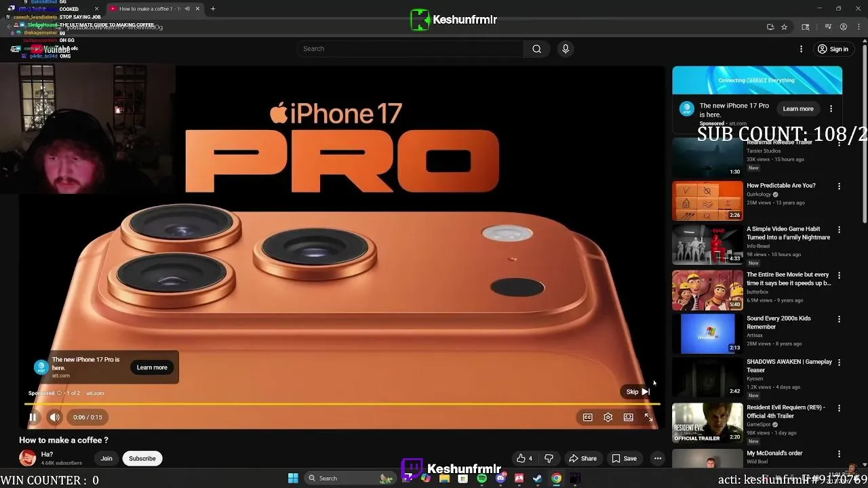Open more actions menu below video

point(658,459)
